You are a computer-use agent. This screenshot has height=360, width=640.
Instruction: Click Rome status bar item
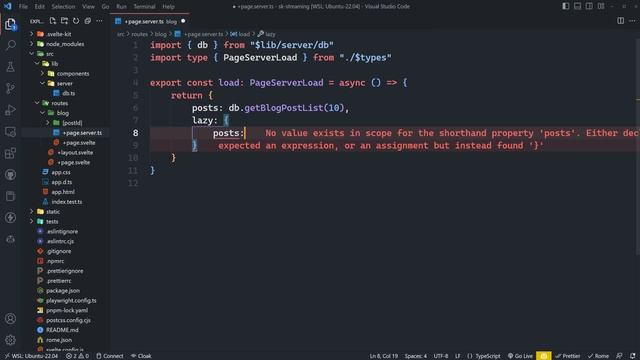(x=598, y=356)
